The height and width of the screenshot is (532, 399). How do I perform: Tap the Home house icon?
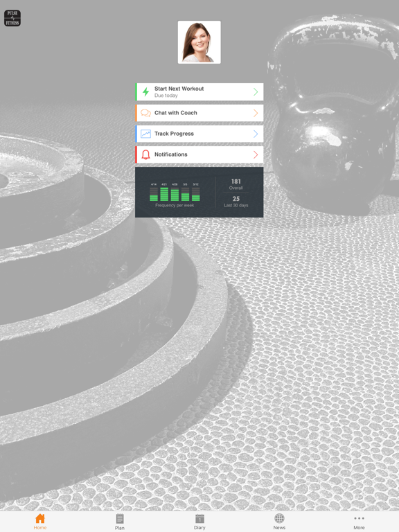40,518
